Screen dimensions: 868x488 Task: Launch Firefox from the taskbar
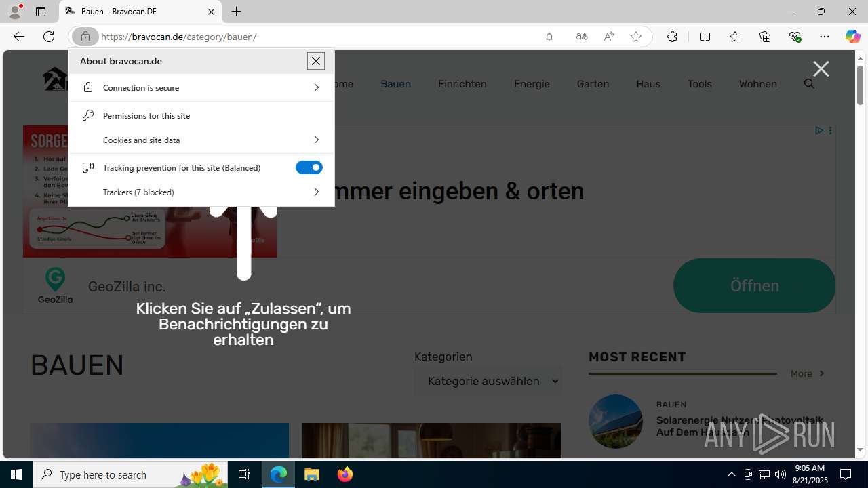click(x=345, y=474)
